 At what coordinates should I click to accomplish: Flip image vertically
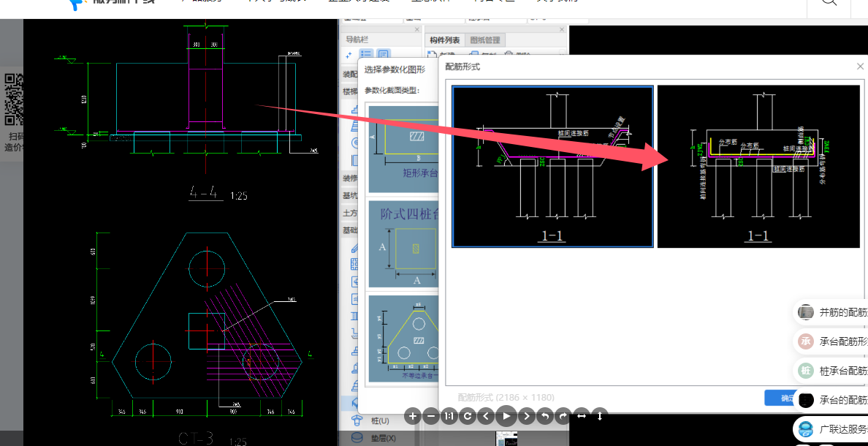coord(600,416)
